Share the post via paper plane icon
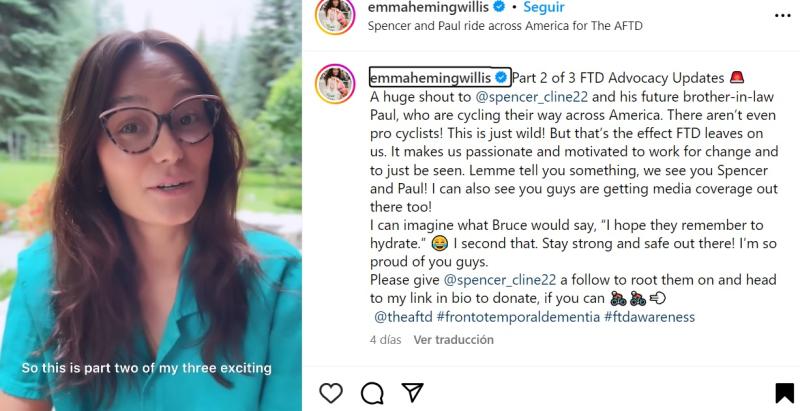Screen dimensions: 800x411 tap(412, 392)
